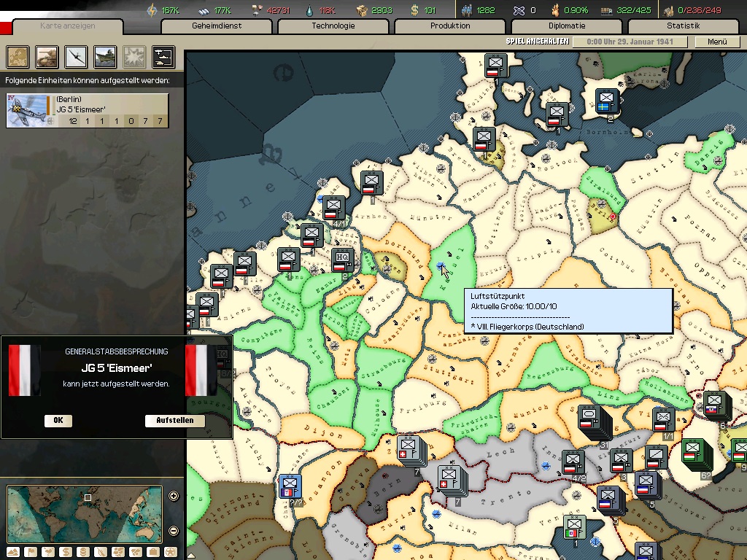Click the date display 29. Januar 1941

[x=630, y=42]
